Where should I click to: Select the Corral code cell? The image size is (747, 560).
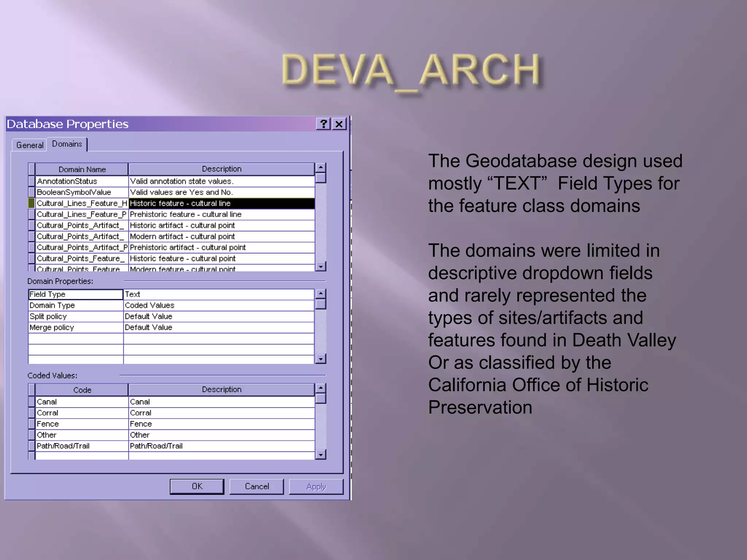[82, 413]
